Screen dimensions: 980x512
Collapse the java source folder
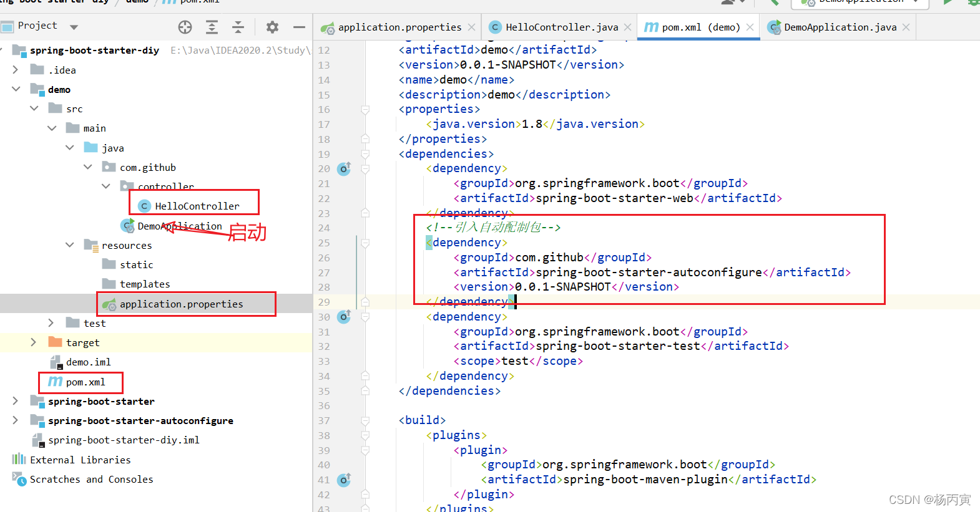point(70,148)
